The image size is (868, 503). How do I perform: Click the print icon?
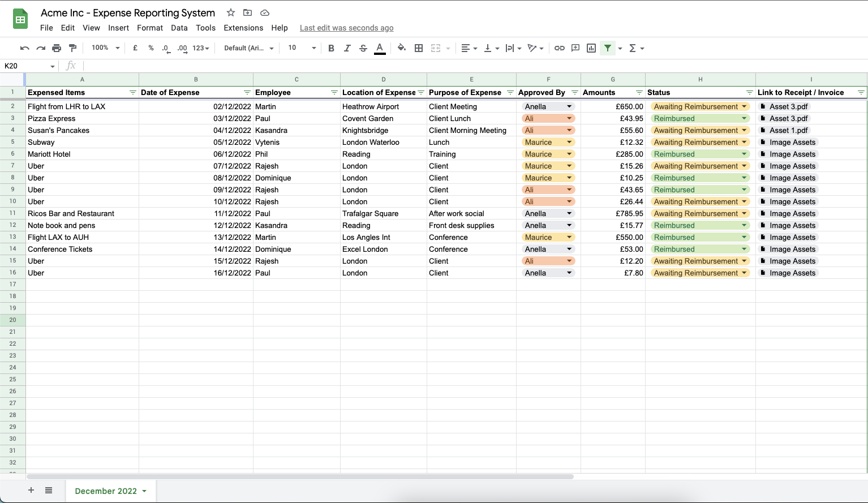pos(57,48)
